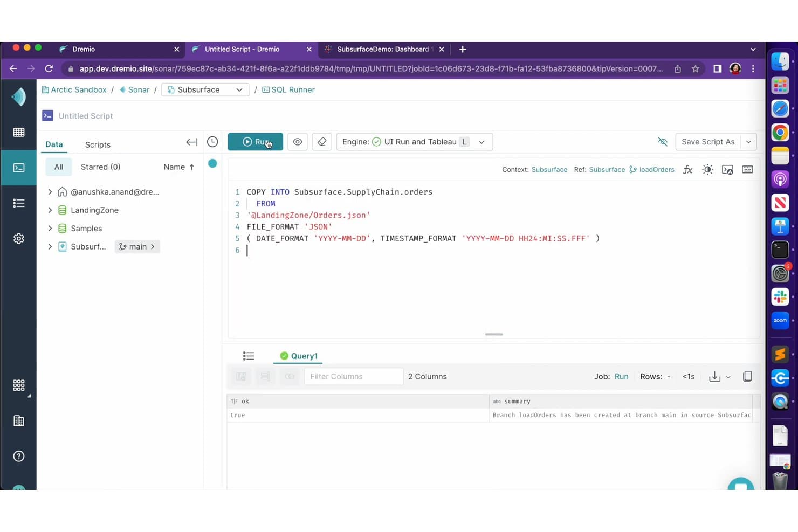Open the Jobs list sidebar icon
This screenshot has height=532, width=798.
click(19, 203)
